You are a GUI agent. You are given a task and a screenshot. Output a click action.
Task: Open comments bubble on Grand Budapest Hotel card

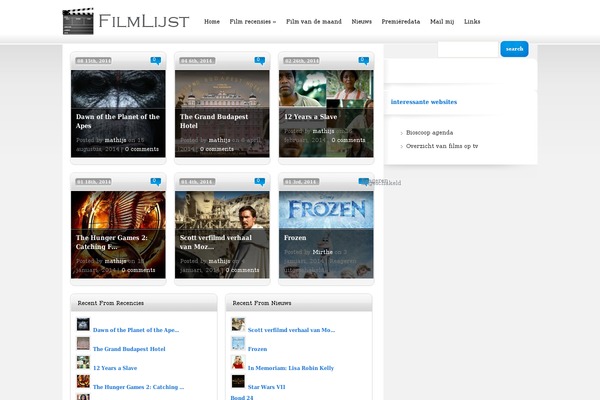pos(259,60)
